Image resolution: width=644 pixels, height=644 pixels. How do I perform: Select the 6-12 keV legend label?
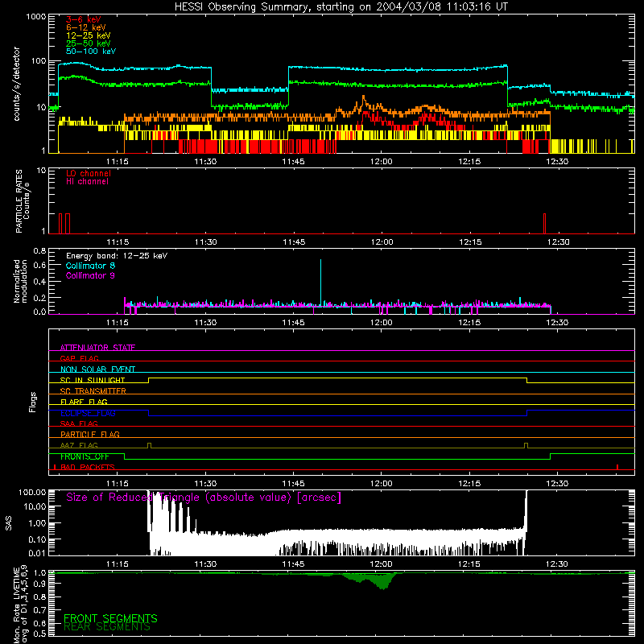click(x=86, y=27)
